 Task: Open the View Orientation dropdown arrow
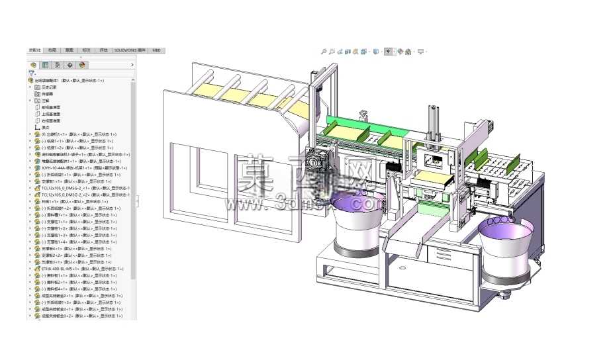click(x=368, y=52)
